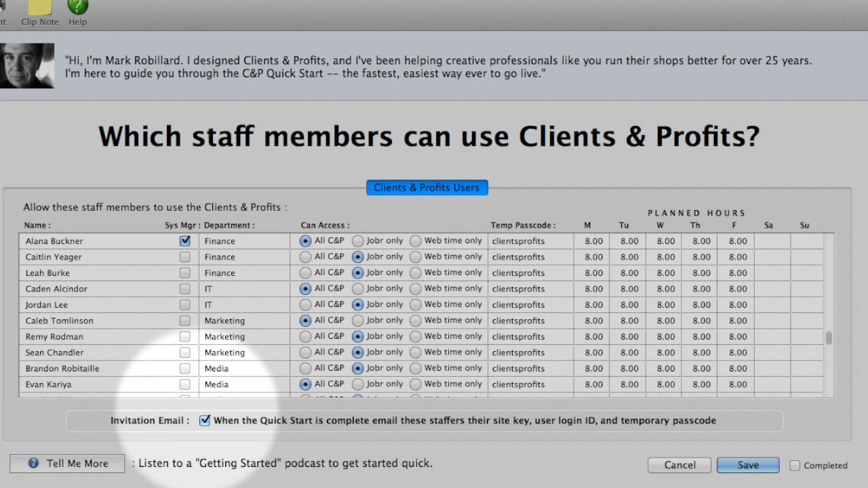Viewport: 868px width, 488px height.
Task: Check Sys Mgr for Evan Kariya
Action: [x=185, y=384]
